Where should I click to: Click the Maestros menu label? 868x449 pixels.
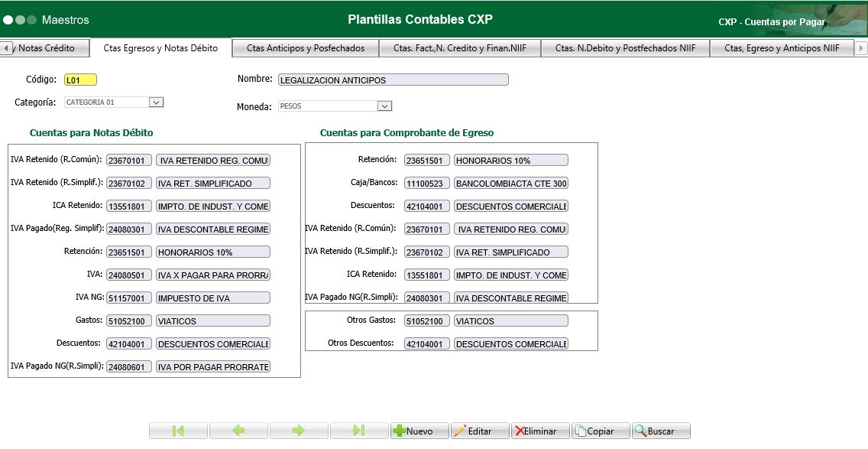65,20
